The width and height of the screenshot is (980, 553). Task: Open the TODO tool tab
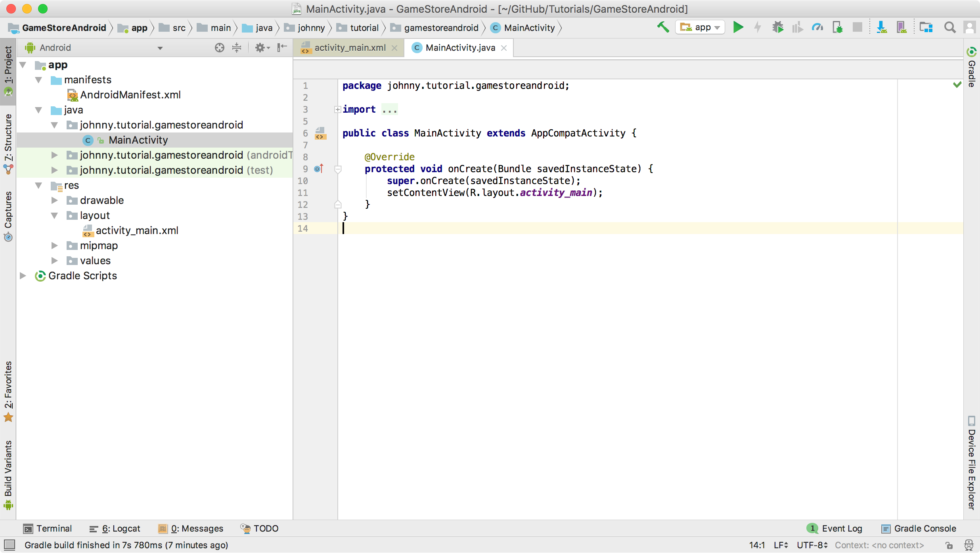coord(260,528)
